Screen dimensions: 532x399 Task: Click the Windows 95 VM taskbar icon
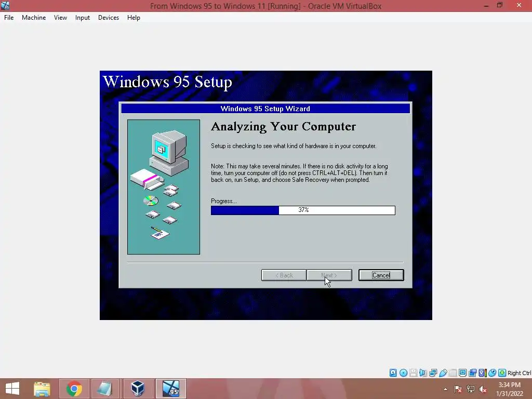pos(170,389)
